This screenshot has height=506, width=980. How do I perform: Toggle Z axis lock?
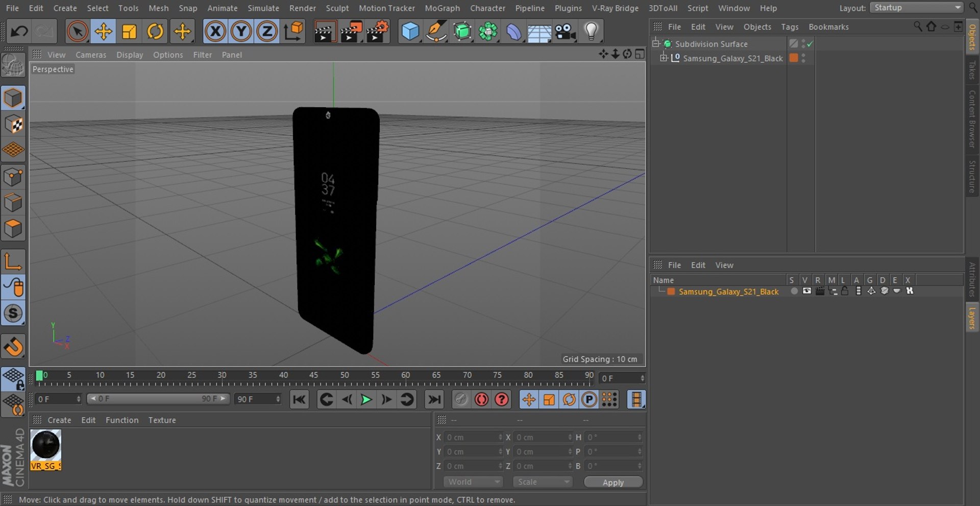click(266, 32)
